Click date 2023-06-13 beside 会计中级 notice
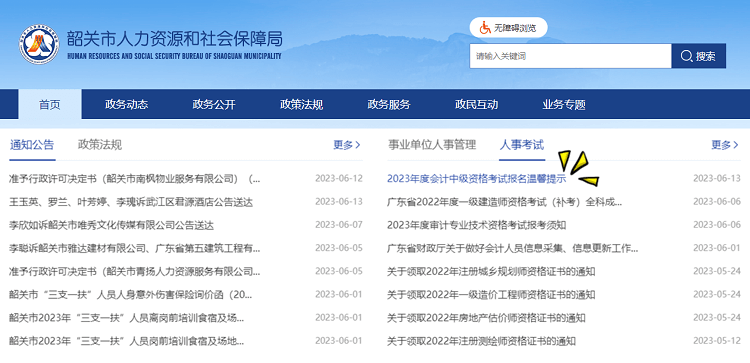Screen dimensions: 750x363 (717, 179)
